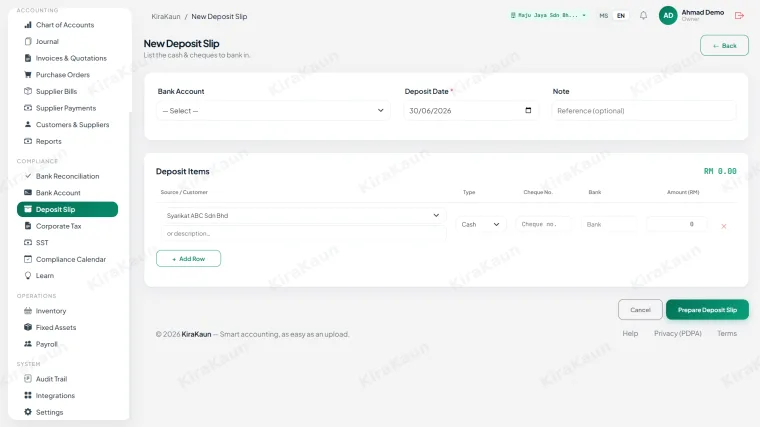This screenshot has height=427, width=760.
Task: Open the Maju Jaya Sdn Bhd company selector
Action: (548, 16)
